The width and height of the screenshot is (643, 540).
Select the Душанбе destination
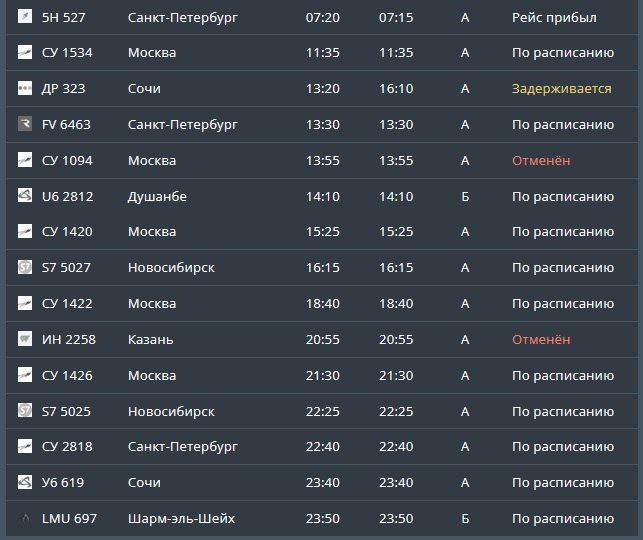pyautogui.click(x=157, y=196)
